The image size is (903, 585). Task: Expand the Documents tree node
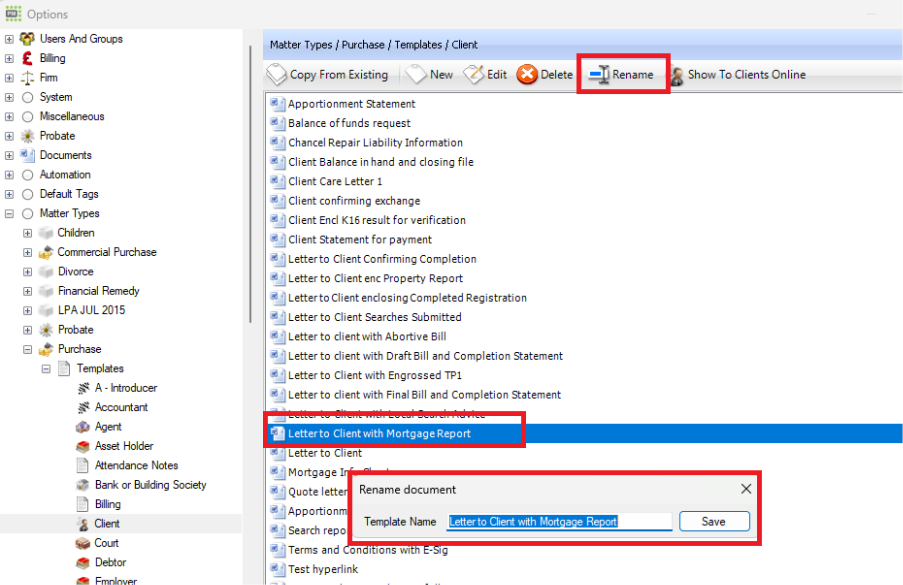10,155
